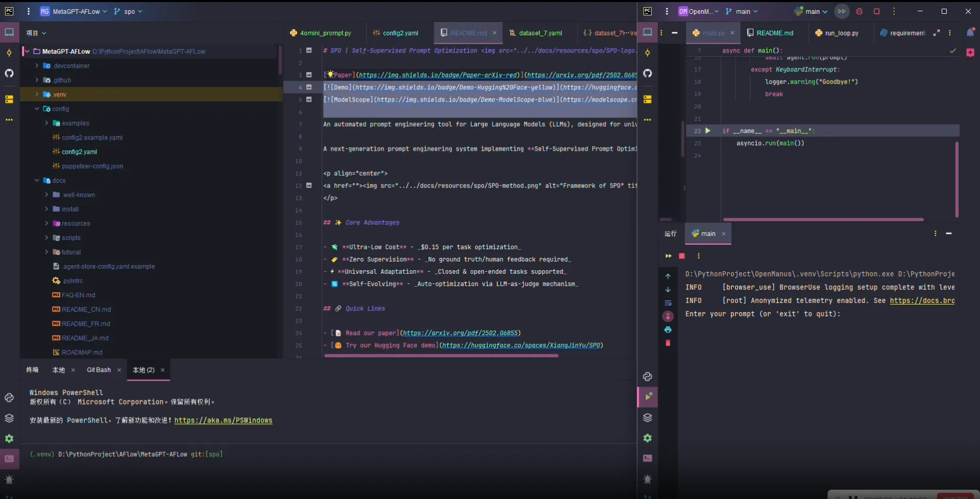Collapse the docs folder
Screen dimensions: 980x499
[x=37, y=180]
